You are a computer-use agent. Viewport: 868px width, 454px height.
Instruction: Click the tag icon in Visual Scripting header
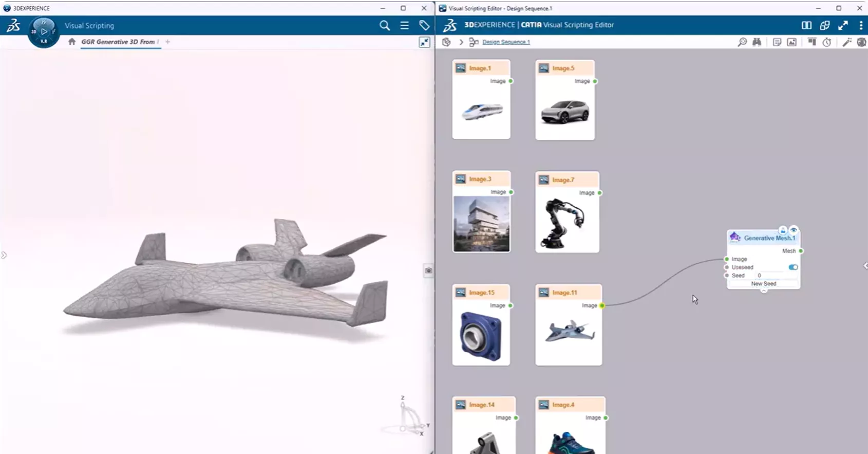pos(424,25)
